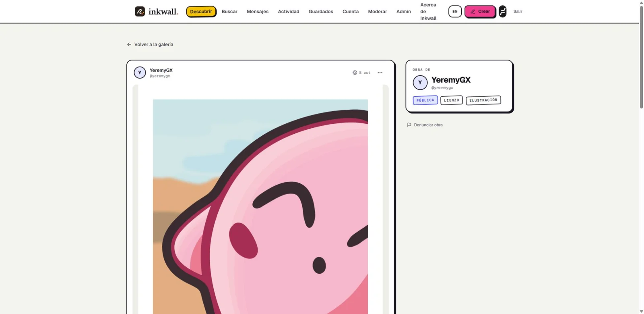Click the LIENZO tag
This screenshot has width=644, height=314.
pyautogui.click(x=451, y=100)
